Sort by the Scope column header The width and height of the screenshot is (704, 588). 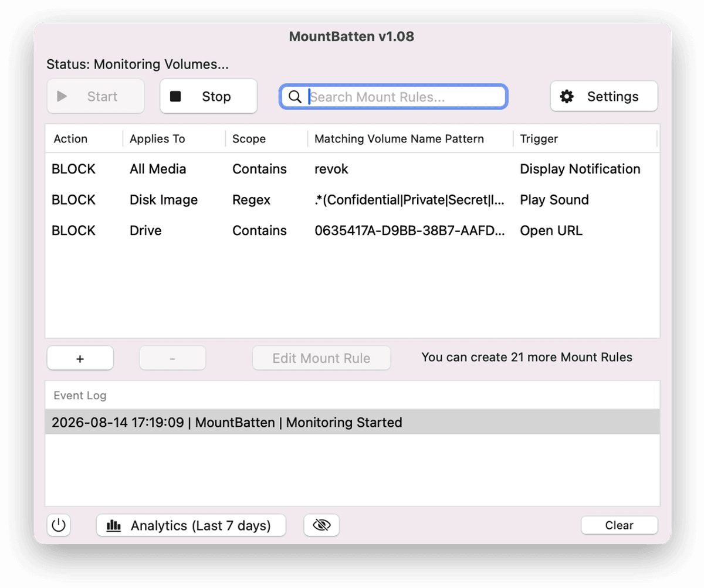[x=249, y=139]
